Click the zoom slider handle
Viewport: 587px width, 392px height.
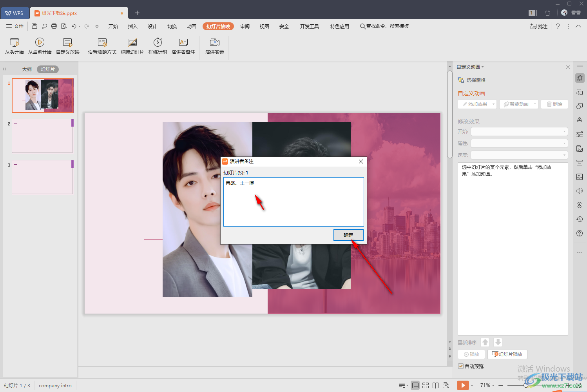coord(526,385)
